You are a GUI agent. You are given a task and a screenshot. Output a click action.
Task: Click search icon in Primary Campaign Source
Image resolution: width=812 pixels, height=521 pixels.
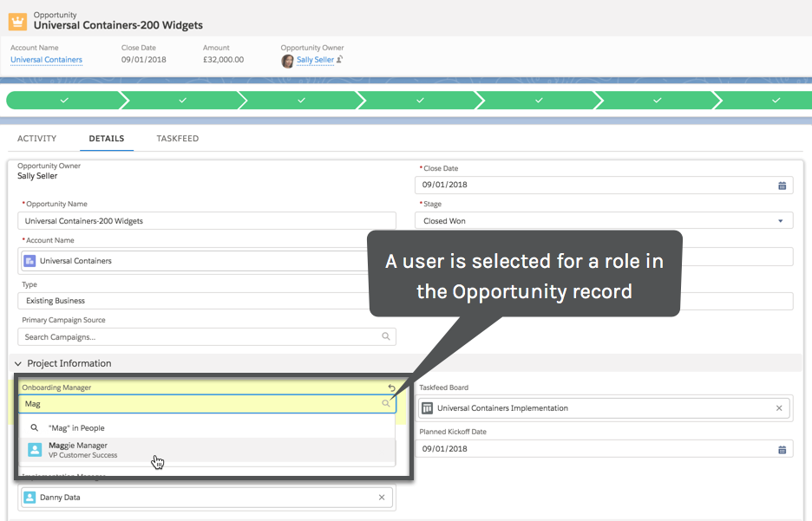(386, 336)
